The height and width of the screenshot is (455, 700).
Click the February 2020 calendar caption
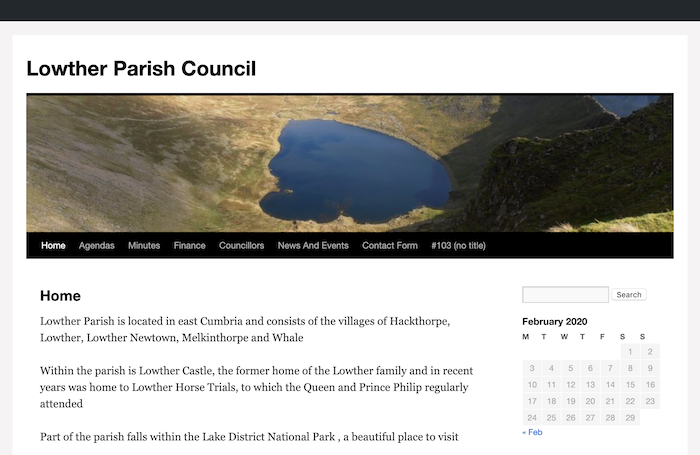555,321
